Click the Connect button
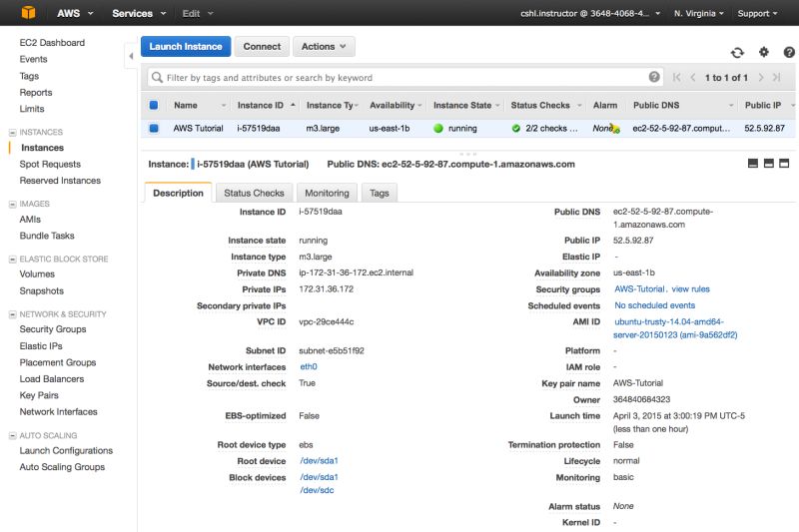Image resolution: width=799 pixels, height=532 pixels. (x=262, y=46)
